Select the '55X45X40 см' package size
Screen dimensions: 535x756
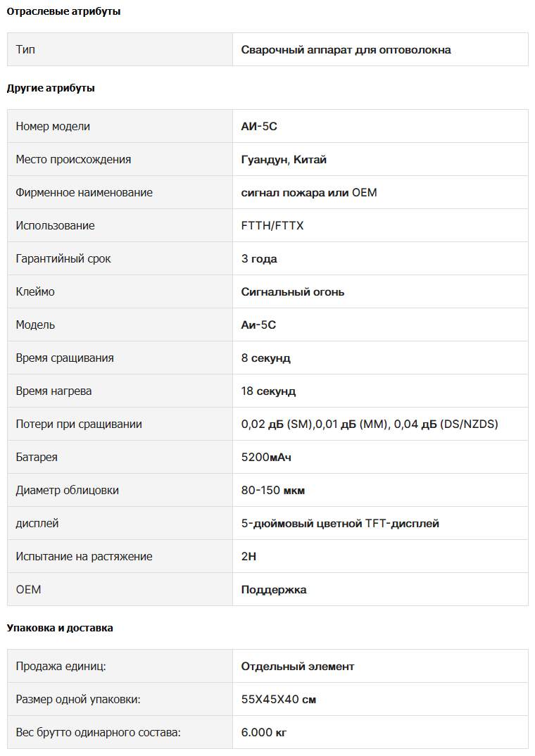279,700
